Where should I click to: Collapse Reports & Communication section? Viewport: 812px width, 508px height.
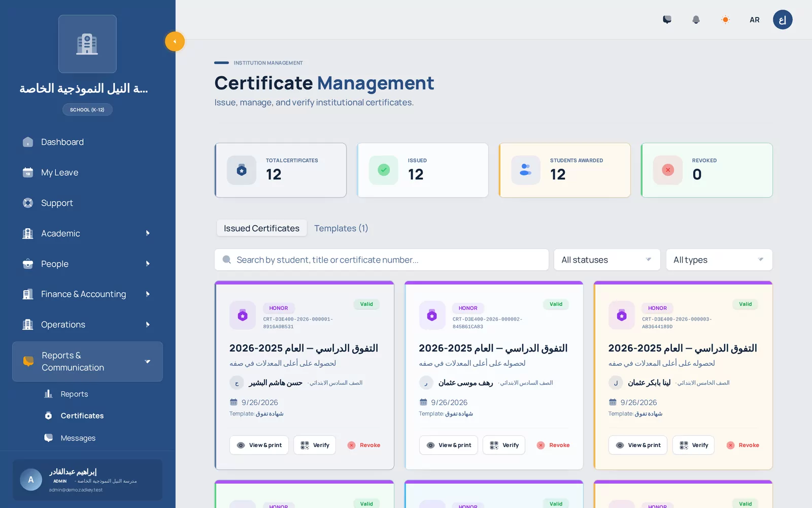click(87, 362)
